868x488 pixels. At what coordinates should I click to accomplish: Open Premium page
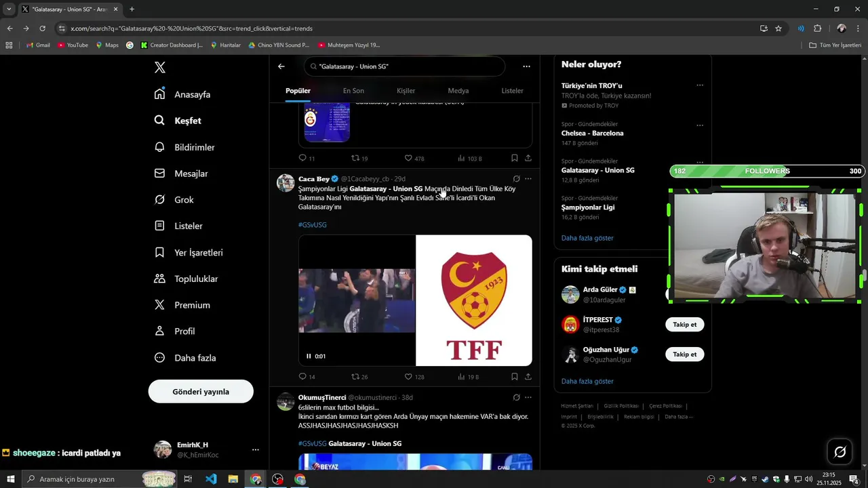182,305
